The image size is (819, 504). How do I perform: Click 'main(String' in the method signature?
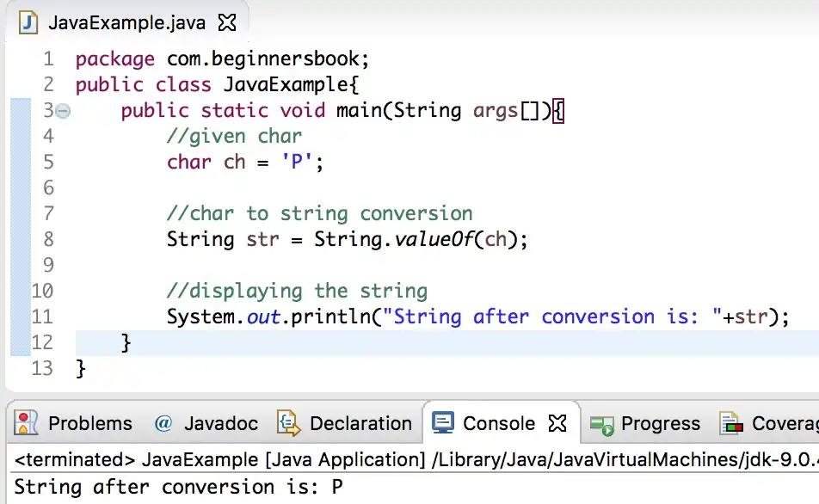click(x=398, y=111)
